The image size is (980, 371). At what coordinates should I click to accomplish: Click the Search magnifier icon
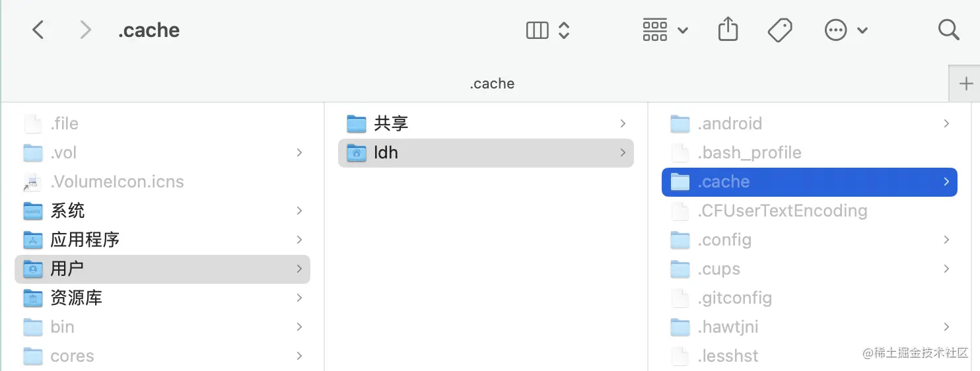point(948,30)
